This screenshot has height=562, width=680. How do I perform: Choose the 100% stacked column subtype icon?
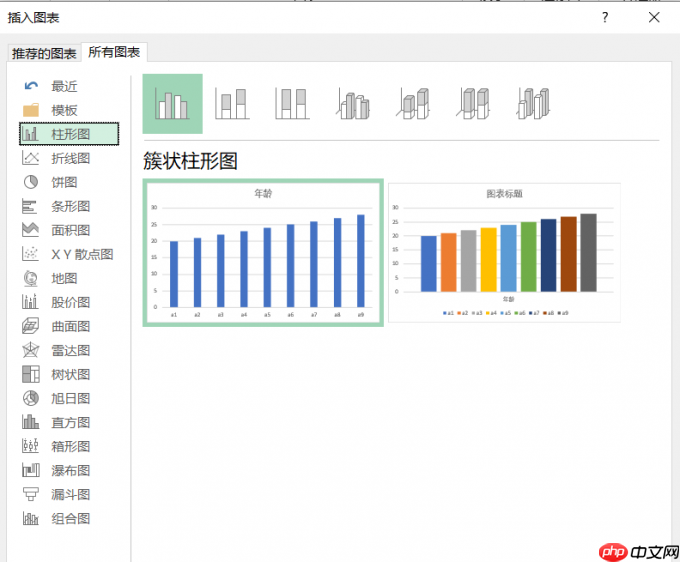(x=293, y=104)
